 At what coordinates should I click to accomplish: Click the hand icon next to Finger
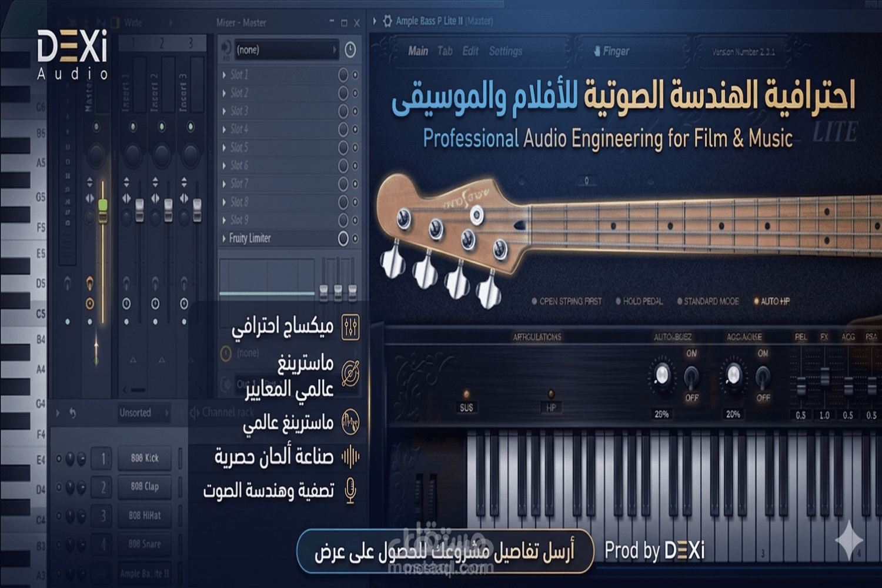click(x=597, y=51)
